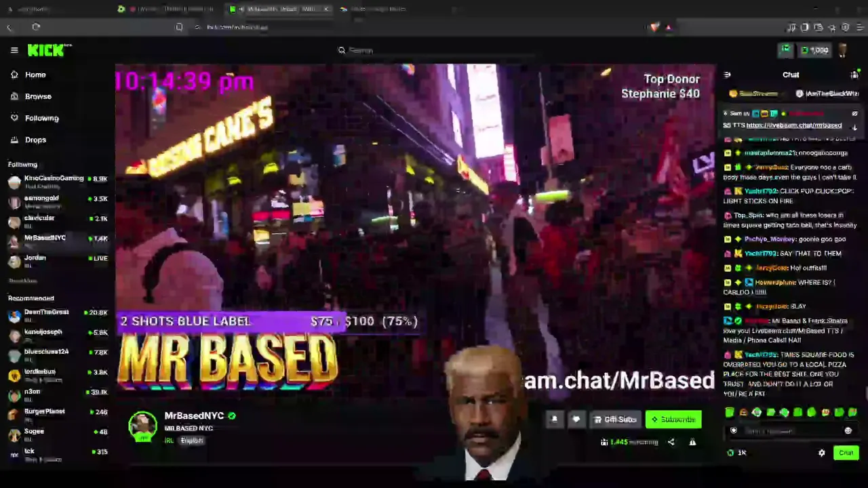Click the last emote in chat emote bar

point(852,412)
